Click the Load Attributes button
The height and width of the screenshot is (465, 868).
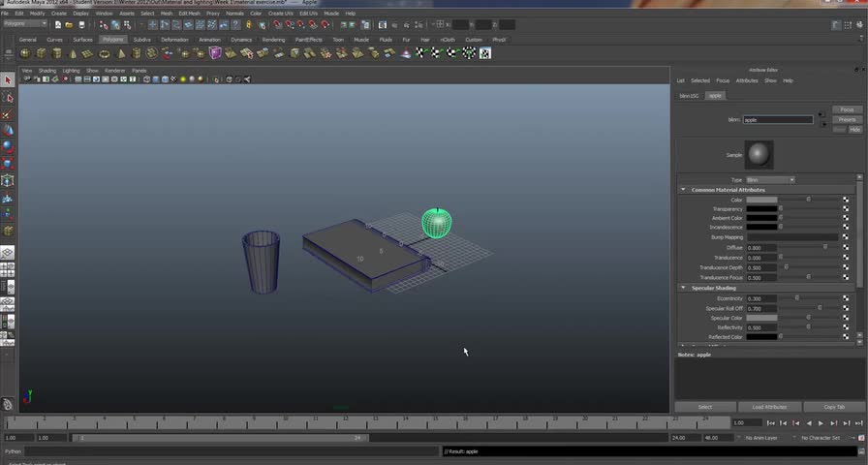(x=769, y=407)
